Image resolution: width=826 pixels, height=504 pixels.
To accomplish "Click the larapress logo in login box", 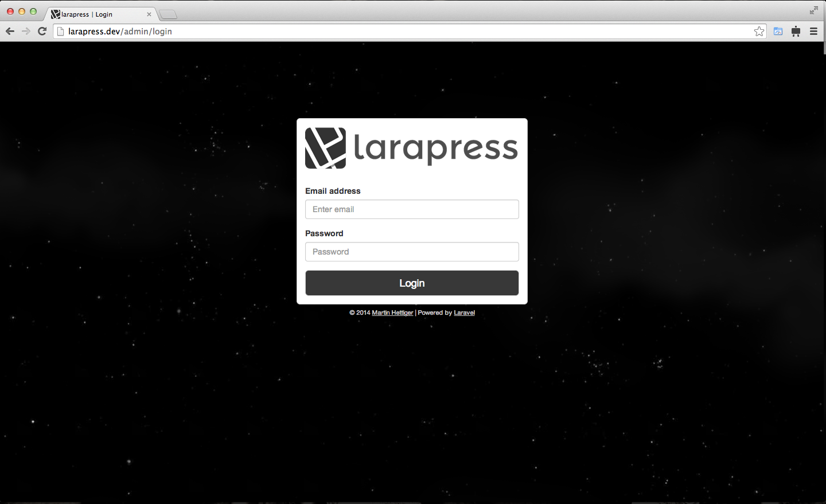I will point(411,148).
